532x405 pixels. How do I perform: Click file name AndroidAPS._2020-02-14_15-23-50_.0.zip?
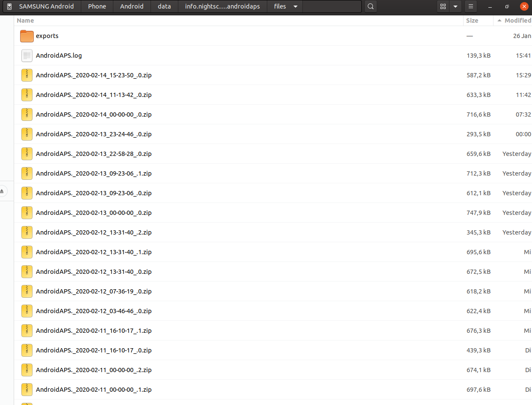94,75
